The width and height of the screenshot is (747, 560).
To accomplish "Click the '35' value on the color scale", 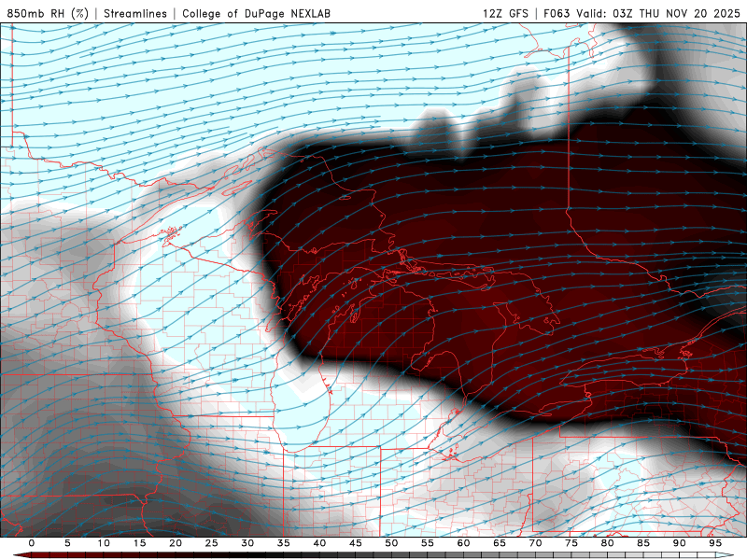I will [284, 543].
